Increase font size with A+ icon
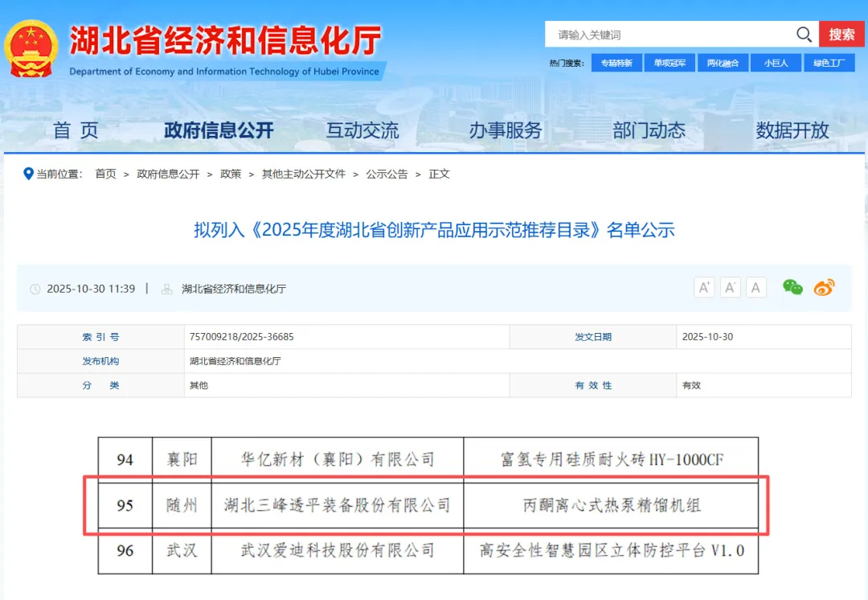The width and height of the screenshot is (868, 600). tap(704, 287)
